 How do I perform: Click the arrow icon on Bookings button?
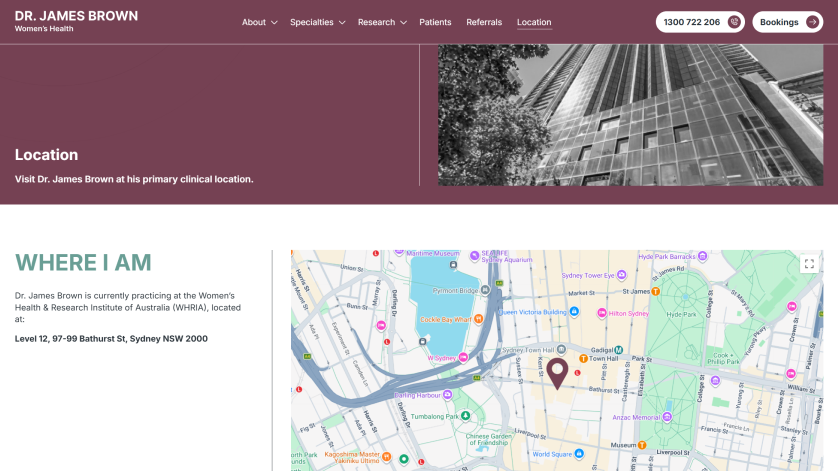812,22
